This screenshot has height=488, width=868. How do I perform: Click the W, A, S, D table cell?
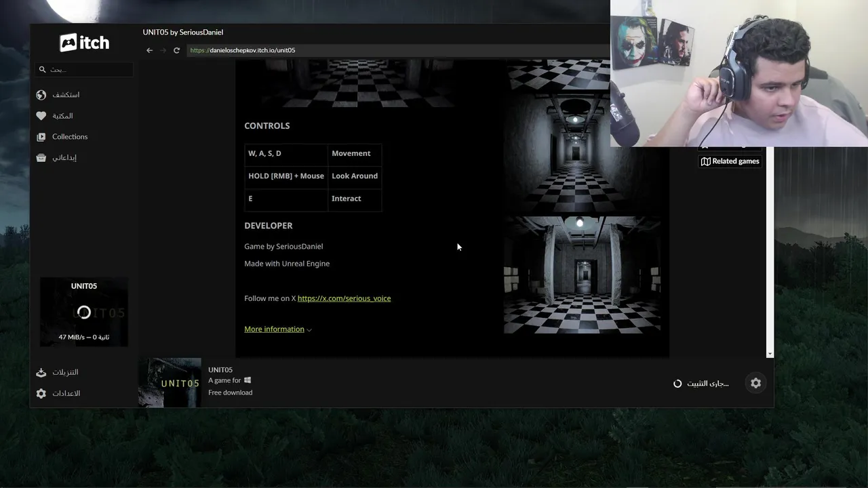pyautogui.click(x=286, y=154)
